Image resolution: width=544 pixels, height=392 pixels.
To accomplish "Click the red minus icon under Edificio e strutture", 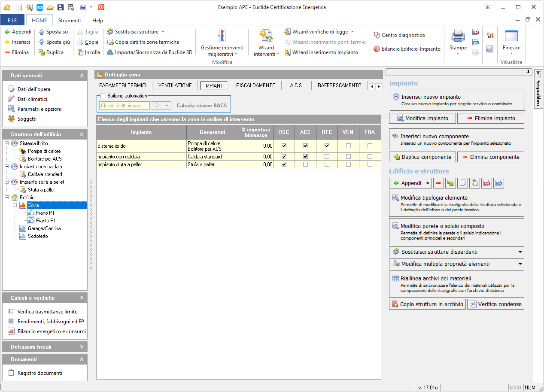I will 438,183.
